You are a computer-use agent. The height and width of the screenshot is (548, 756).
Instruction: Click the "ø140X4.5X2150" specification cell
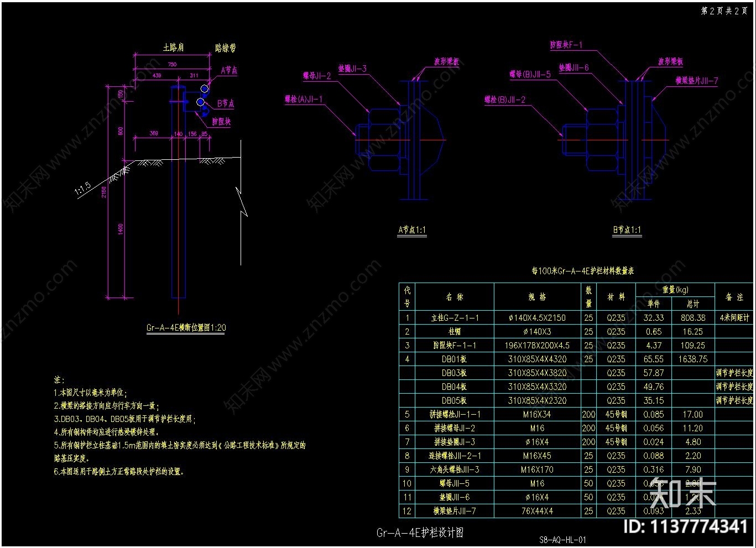coord(537,318)
